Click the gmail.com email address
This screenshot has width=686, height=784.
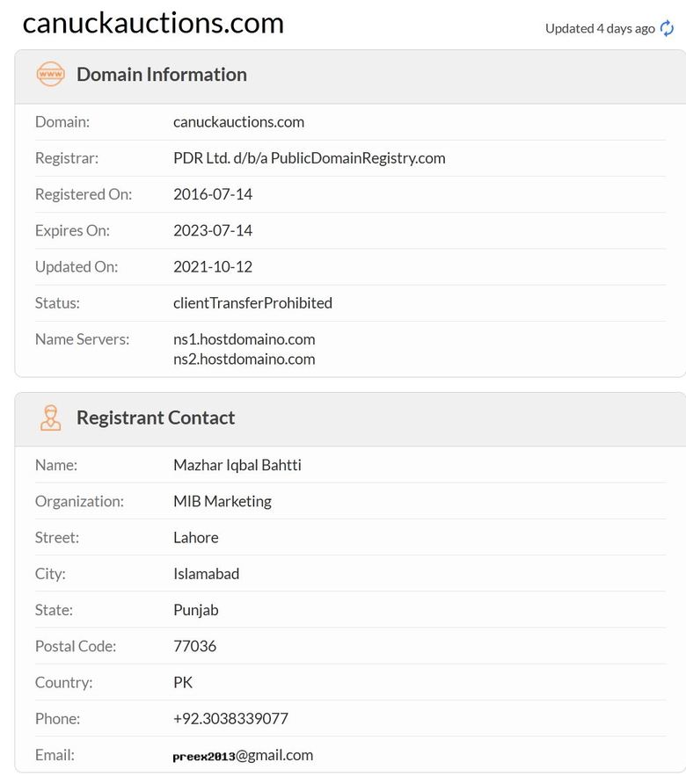[x=243, y=755]
